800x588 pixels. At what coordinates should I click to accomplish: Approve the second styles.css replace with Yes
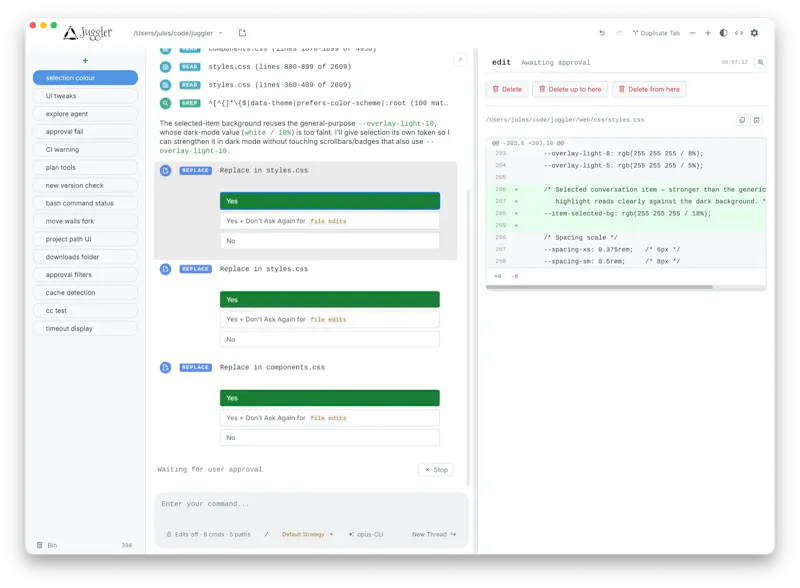click(330, 300)
